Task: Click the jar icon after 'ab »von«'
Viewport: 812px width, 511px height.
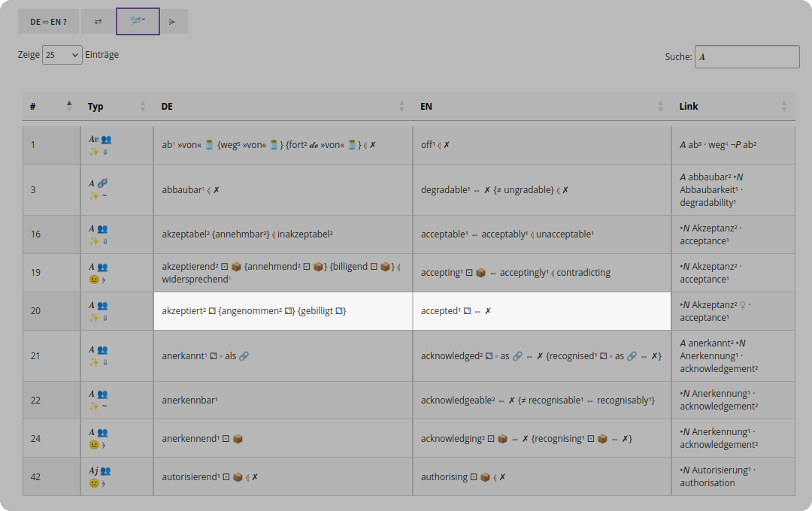Action: (209, 145)
